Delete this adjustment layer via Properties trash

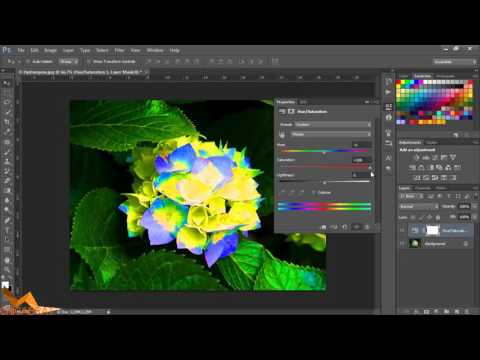tap(367, 227)
